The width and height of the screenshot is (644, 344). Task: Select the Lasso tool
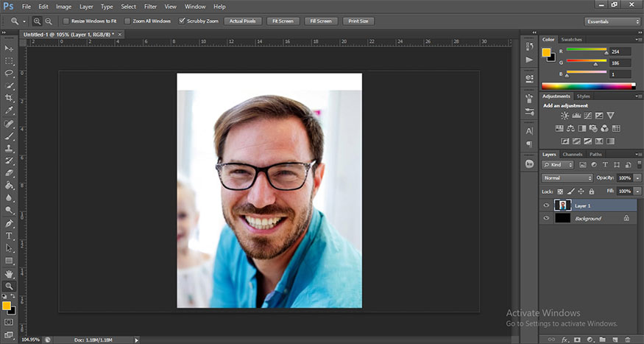pos(9,73)
